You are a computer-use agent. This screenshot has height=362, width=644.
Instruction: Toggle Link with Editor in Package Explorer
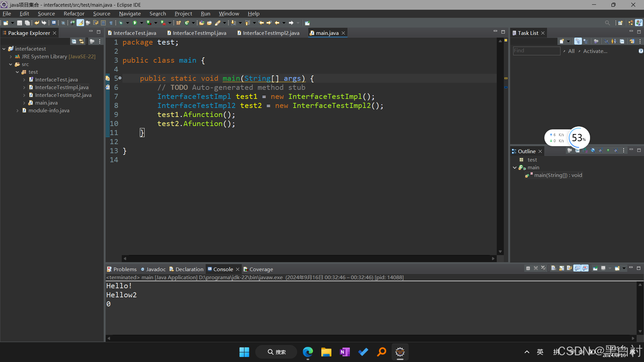click(82, 41)
